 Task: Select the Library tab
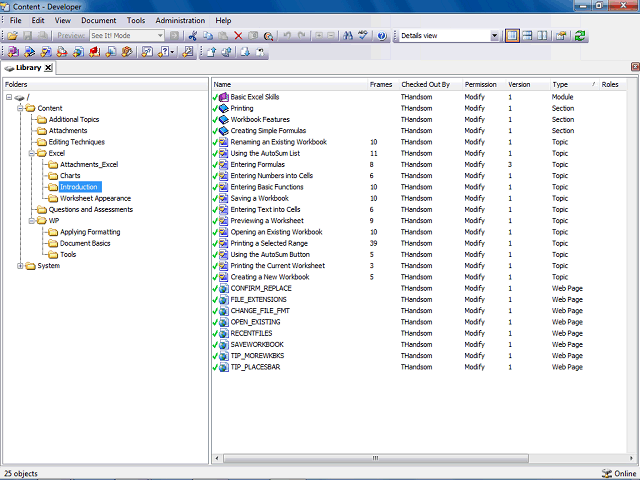pyautogui.click(x=28, y=68)
